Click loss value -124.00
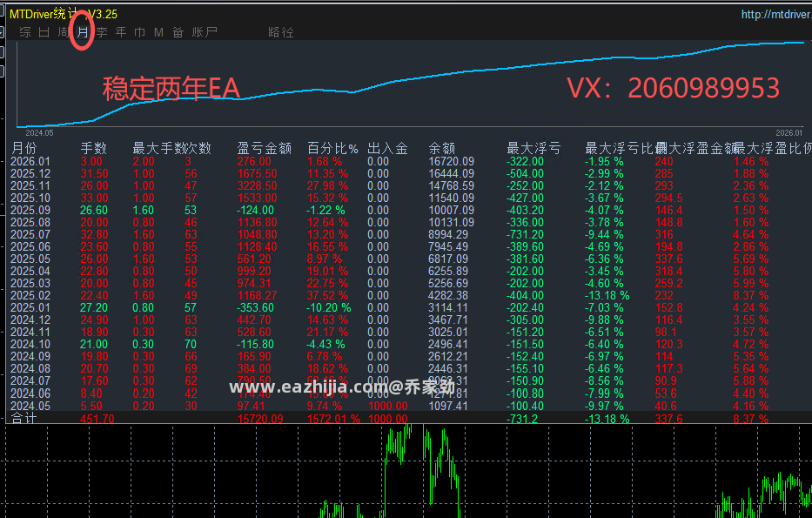The width and height of the screenshot is (812, 518). [255, 211]
